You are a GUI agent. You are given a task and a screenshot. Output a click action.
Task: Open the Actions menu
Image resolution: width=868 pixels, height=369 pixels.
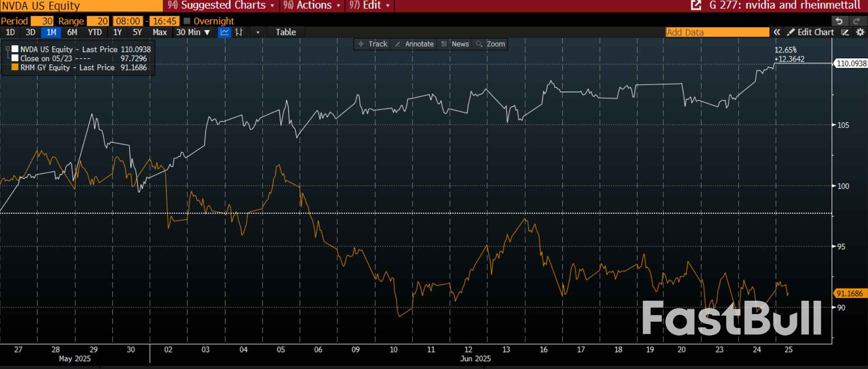tap(312, 5)
